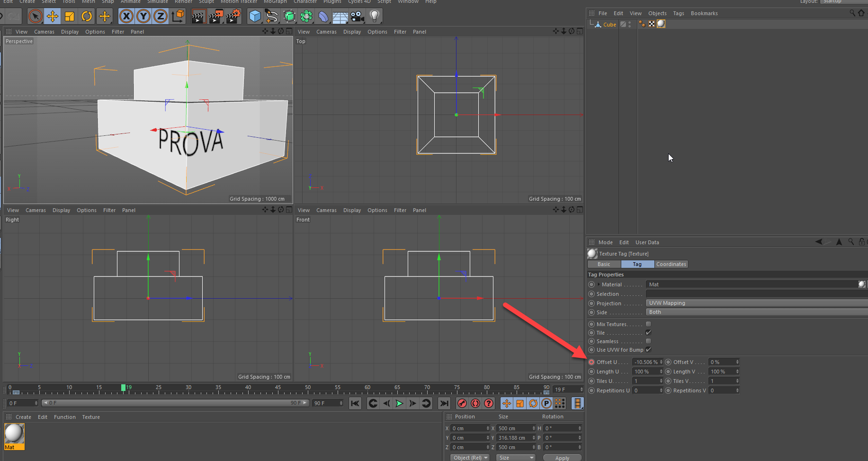
Task: Click the Bend deformer icon
Action: (323, 17)
